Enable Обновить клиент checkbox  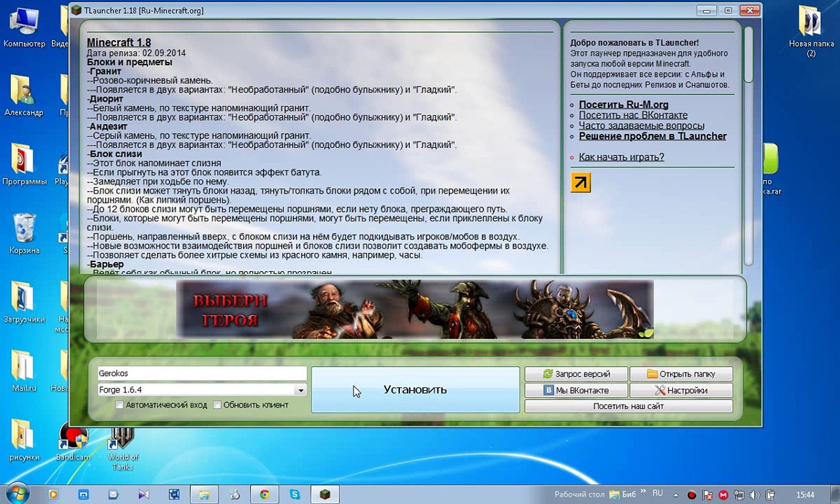point(217,405)
